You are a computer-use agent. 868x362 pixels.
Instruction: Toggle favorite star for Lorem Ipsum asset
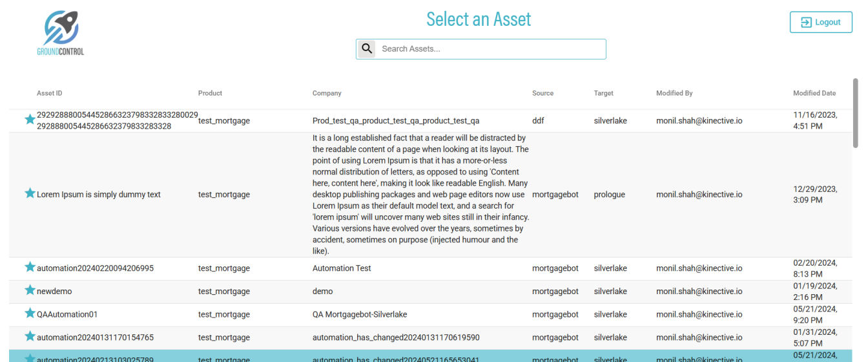[x=30, y=193]
